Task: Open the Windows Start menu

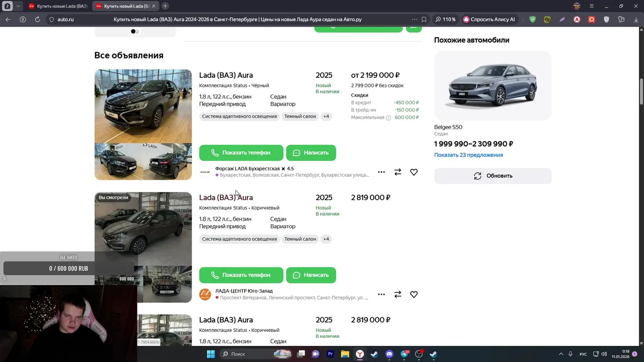Action: [211, 354]
